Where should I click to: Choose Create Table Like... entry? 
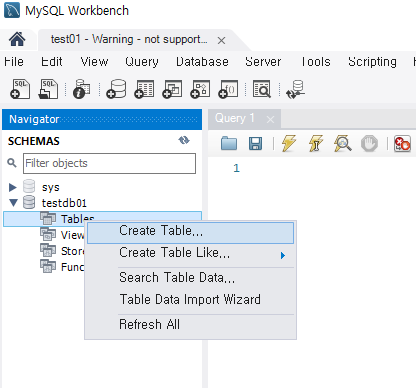[190, 254]
